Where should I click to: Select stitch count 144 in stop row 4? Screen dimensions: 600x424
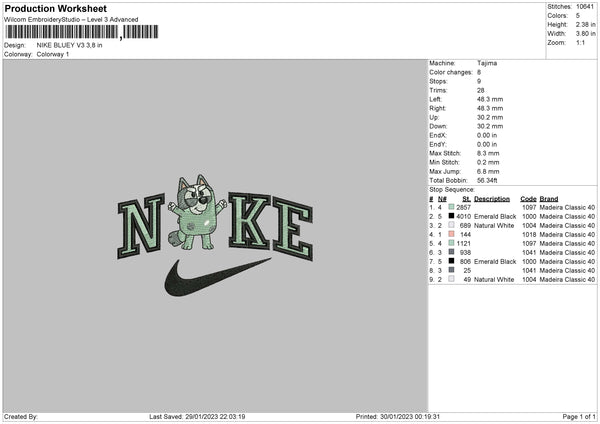click(465, 235)
